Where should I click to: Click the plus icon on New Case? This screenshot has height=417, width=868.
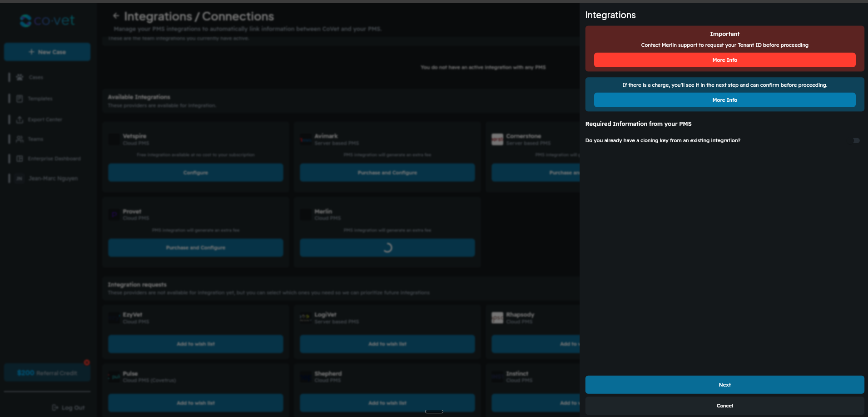point(31,52)
